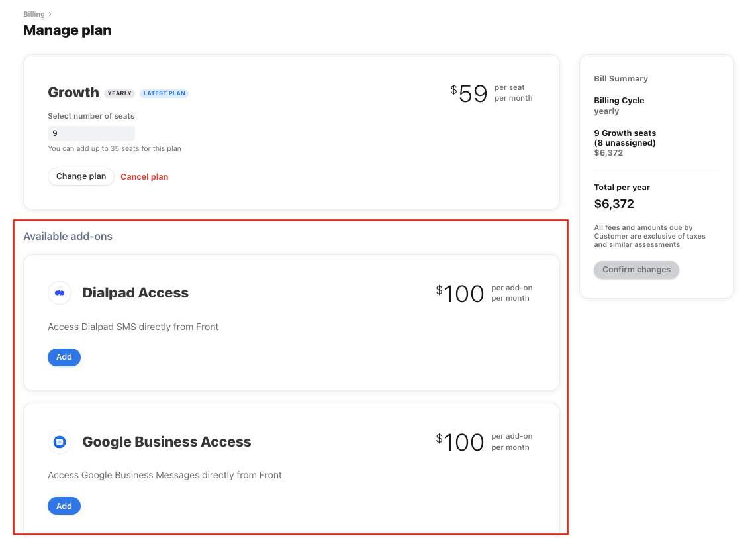
Task: Click the YEARLY badge next to Growth
Action: click(x=119, y=93)
